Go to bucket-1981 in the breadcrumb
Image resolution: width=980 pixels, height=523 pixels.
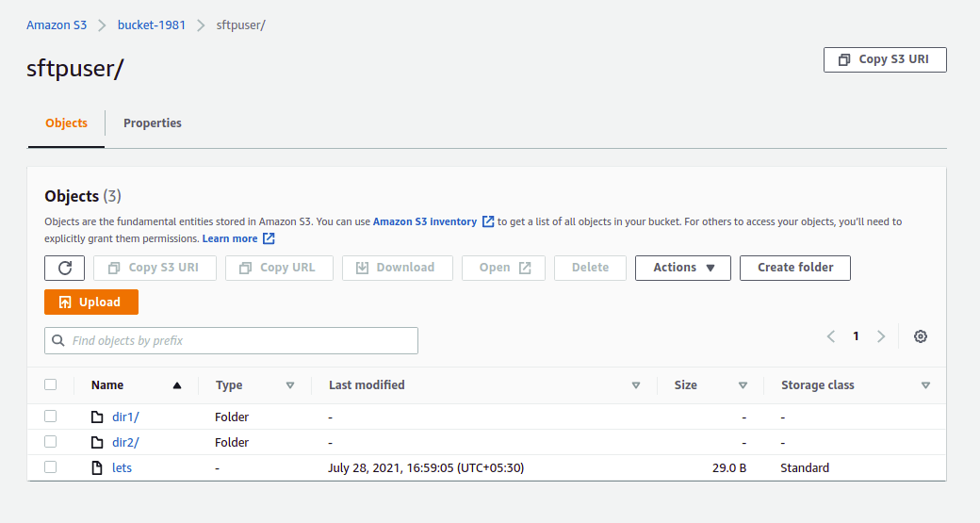click(152, 25)
